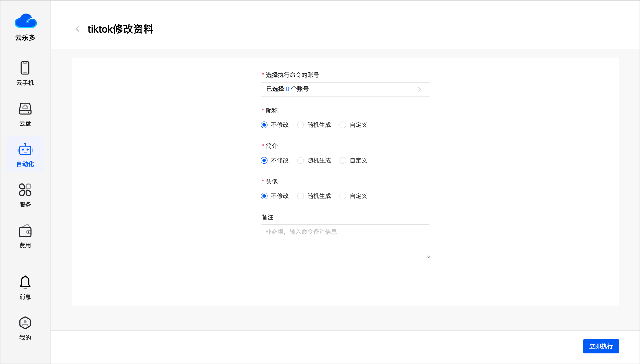Click the 简介 field label
Screen dimensions: 640x364
272,146
